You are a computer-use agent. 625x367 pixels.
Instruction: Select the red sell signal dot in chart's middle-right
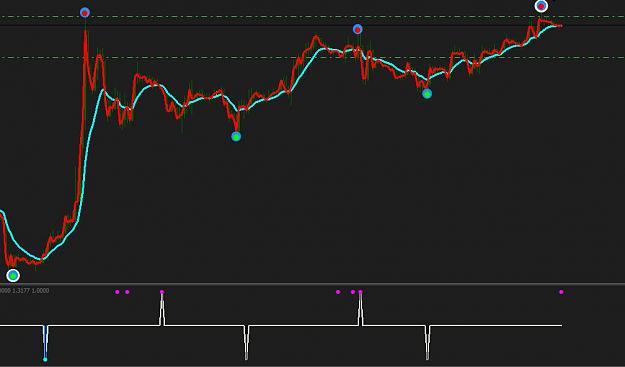point(358,29)
